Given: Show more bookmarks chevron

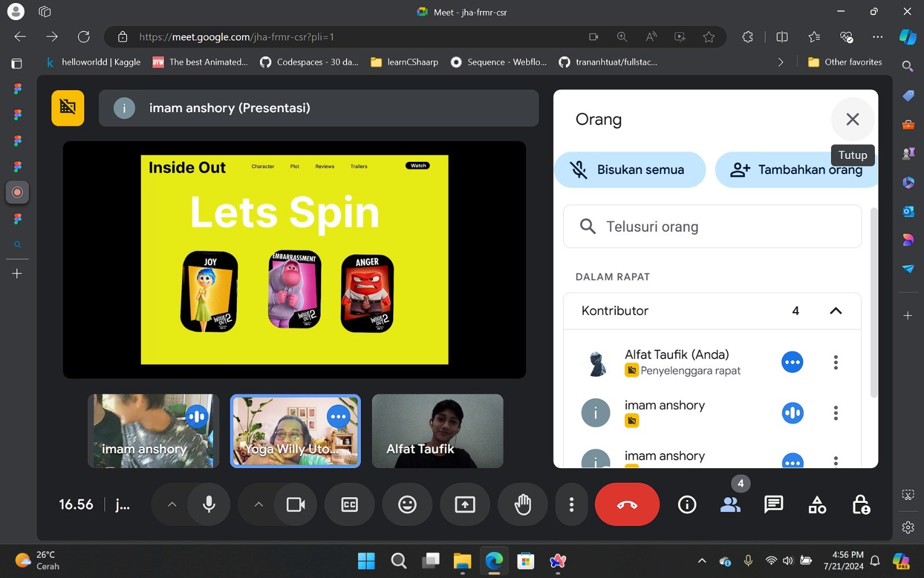Looking at the screenshot, I should pyautogui.click(x=780, y=62).
